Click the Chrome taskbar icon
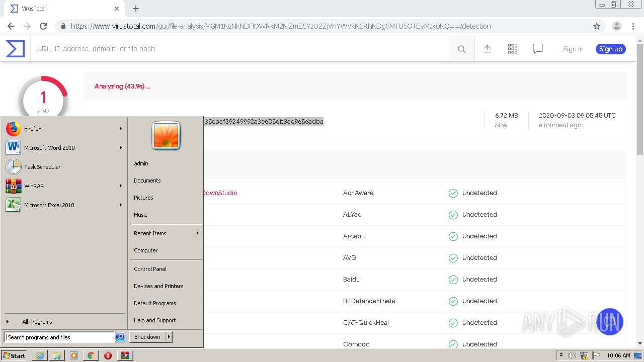The image size is (644, 362). pos(91,355)
